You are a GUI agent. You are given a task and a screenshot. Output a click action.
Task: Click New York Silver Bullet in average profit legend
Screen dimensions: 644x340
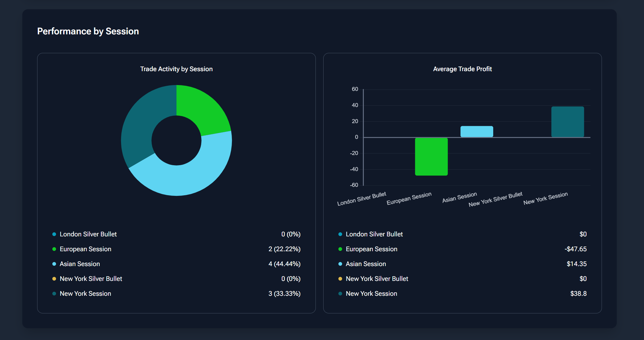click(377, 279)
